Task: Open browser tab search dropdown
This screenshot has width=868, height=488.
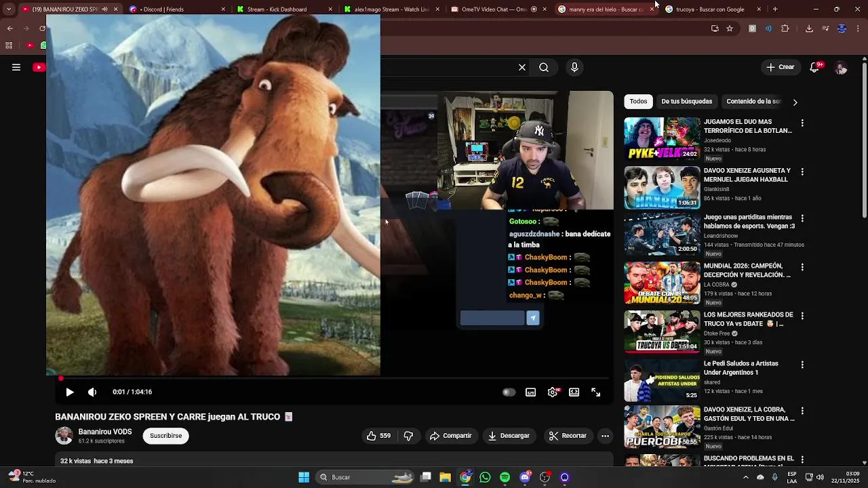Action: click(x=9, y=9)
